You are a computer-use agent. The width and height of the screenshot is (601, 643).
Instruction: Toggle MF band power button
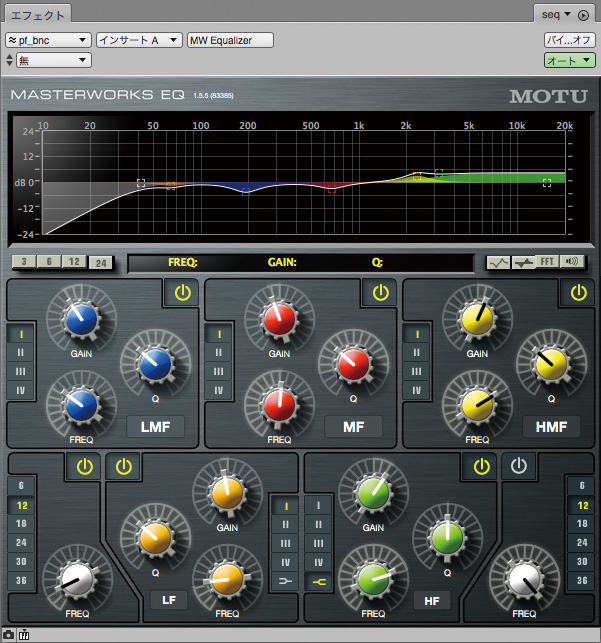380,293
